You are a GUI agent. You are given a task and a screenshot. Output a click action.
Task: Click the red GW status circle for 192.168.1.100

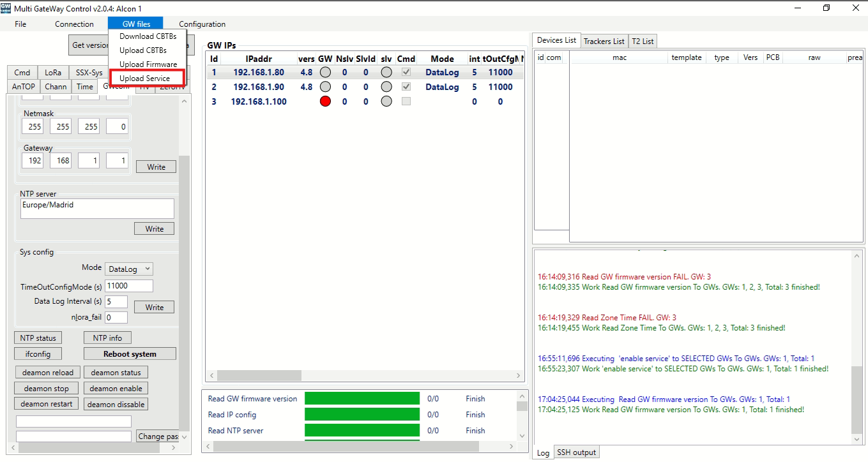pyautogui.click(x=325, y=101)
